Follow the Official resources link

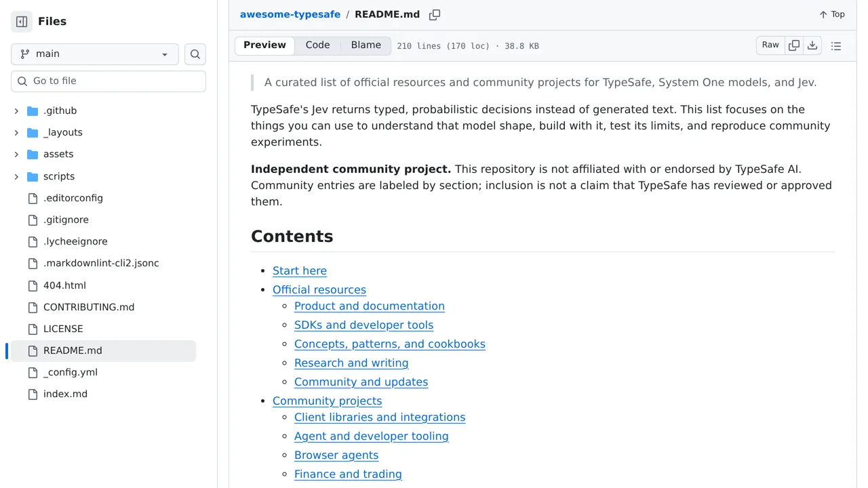(x=319, y=289)
